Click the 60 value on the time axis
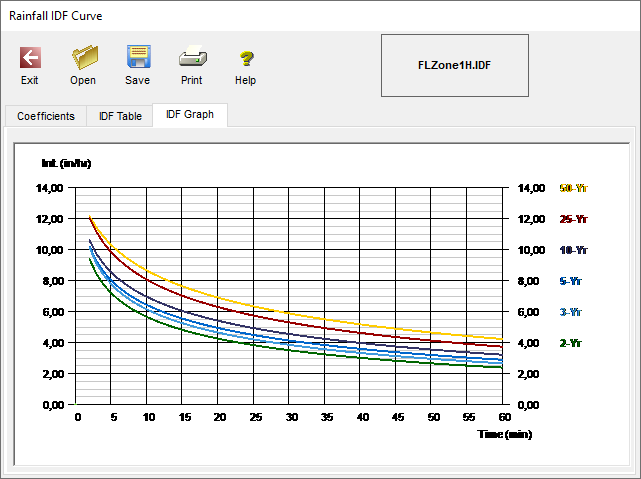The height and width of the screenshot is (479, 641). (x=504, y=417)
